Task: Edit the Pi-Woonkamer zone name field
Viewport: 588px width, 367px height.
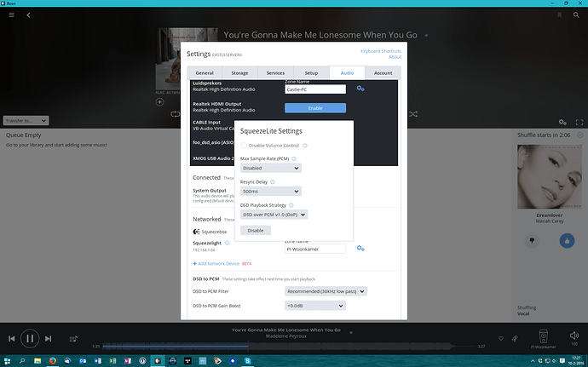Action: pos(315,249)
